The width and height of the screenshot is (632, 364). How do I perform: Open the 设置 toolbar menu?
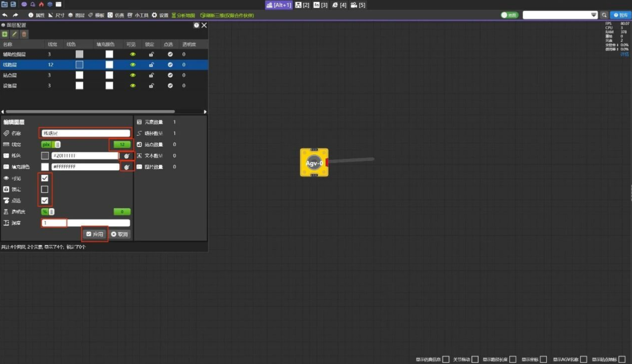point(160,15)
